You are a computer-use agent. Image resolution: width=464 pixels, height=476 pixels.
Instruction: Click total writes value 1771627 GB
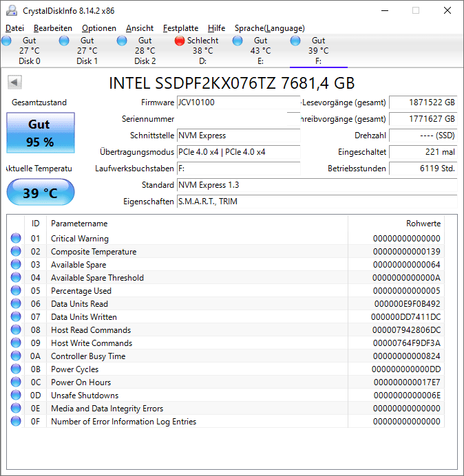(423, 119)
